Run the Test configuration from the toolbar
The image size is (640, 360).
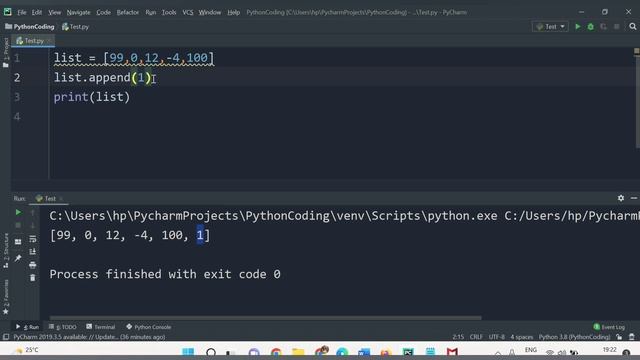click(x=578, y=27)
